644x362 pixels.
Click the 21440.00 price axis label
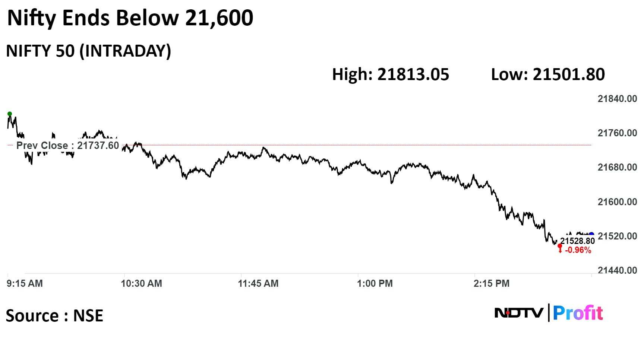click(x=617, y=270)
